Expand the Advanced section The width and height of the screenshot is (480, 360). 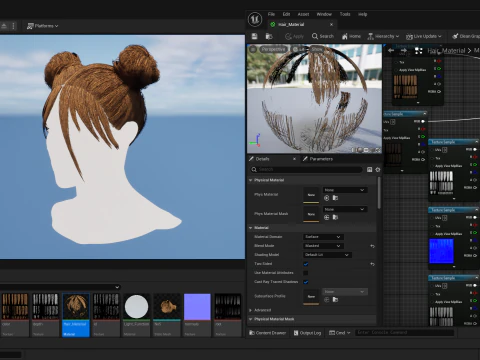251,310
